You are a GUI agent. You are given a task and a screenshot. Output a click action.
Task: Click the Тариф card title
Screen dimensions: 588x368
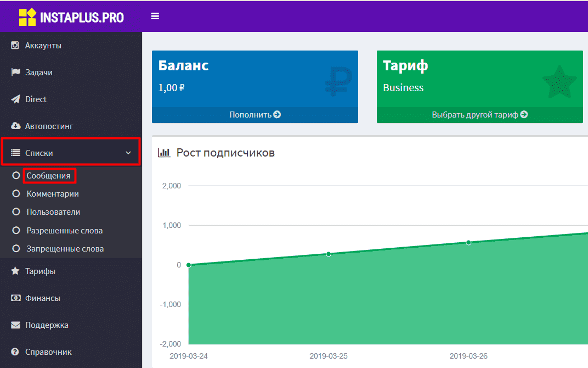pos(405,66)
